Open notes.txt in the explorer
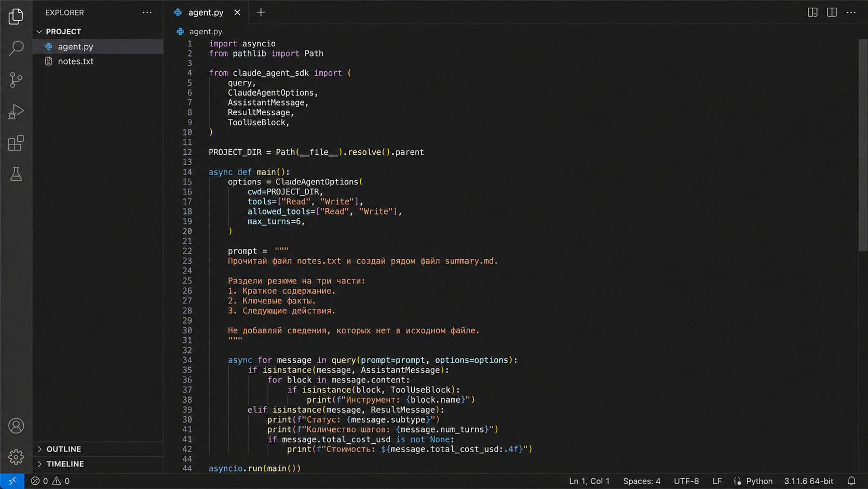The image size is (868, 489). [98, 61]
